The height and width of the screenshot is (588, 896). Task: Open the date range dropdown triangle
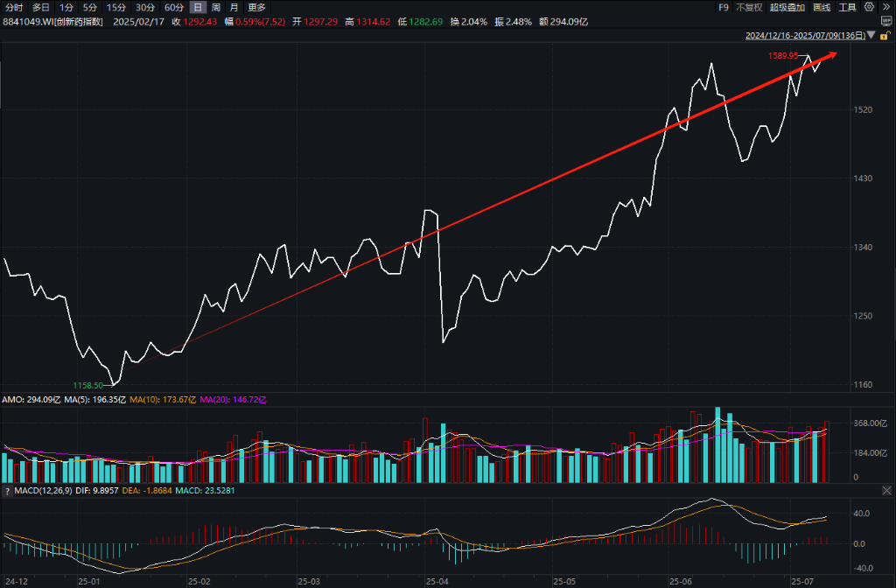tap(871, 35)
